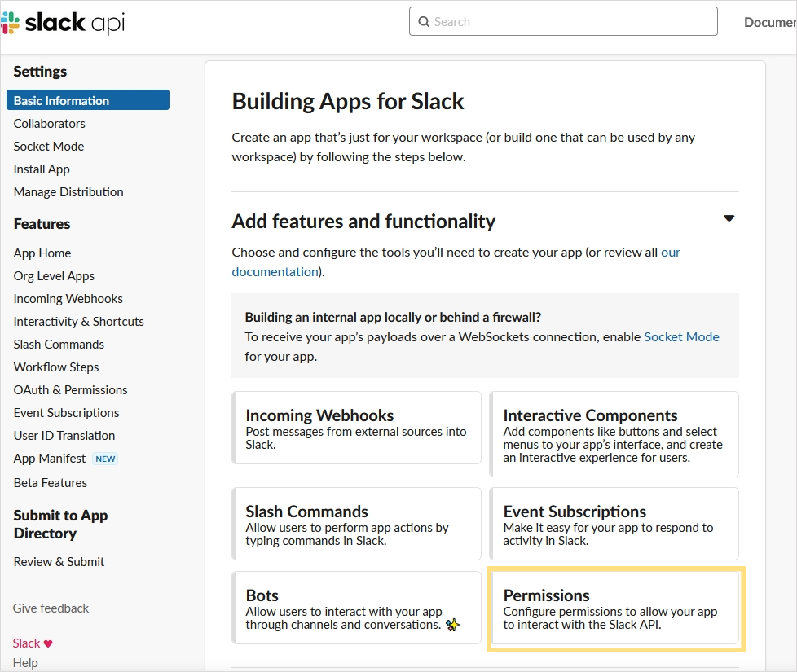Viewport: 797px width, 672px height.
Task: Focus the Search input field
Action: [x=563, y=21]
